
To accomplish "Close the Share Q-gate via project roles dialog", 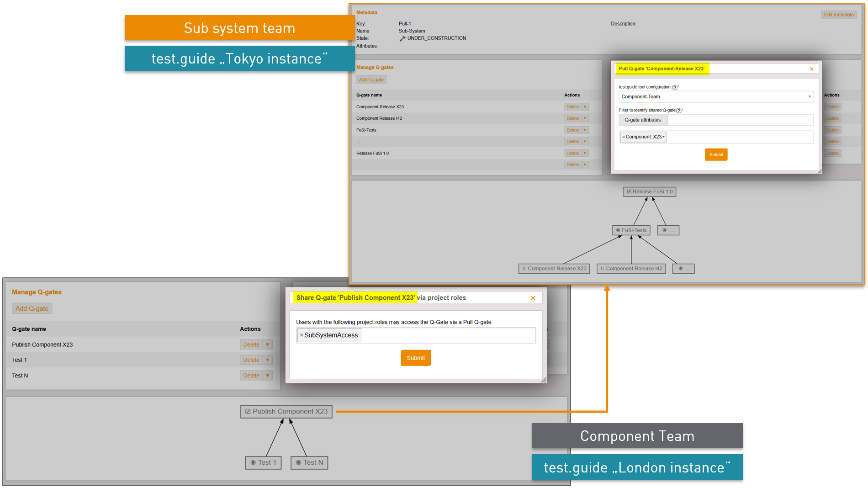I will pyautogui.click(x=533, y=298).
